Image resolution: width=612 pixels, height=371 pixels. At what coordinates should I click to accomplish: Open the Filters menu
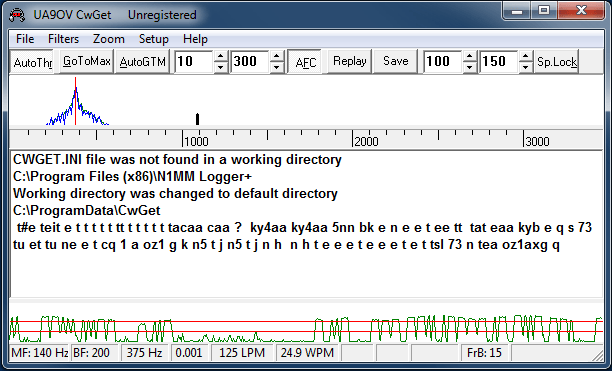coord(63,39)
